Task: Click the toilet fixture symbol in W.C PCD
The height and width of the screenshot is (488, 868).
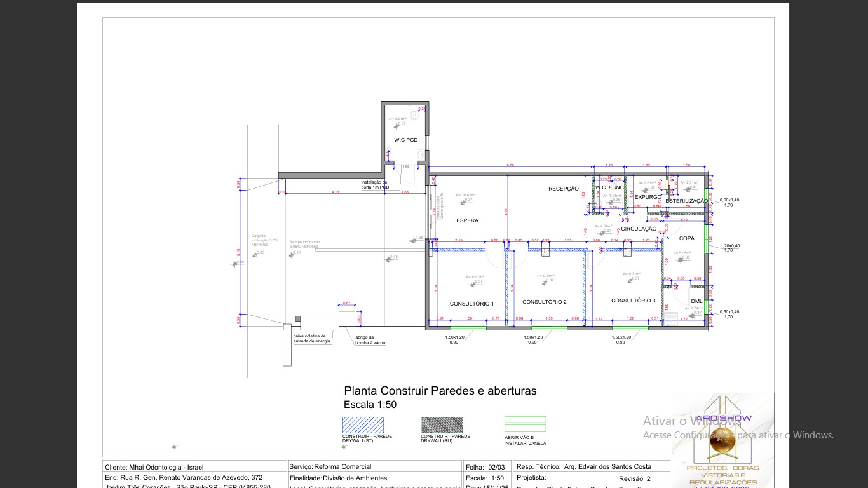Action: click(414, 115)
